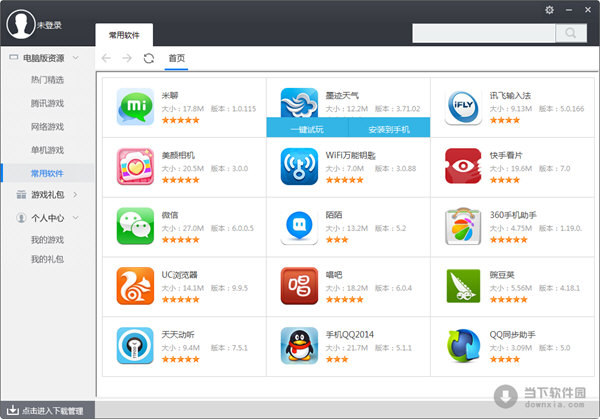Image resolution: width=600 pixels, height=419 pixels.
Task: Click the 个人中心 person icon
Action: point(21,218)
